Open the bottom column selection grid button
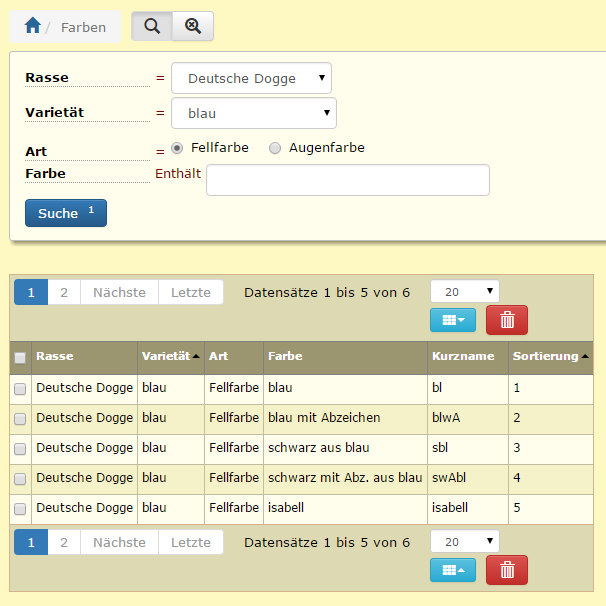Viewport: 606px width, 606px height. [x=452, y=570]
